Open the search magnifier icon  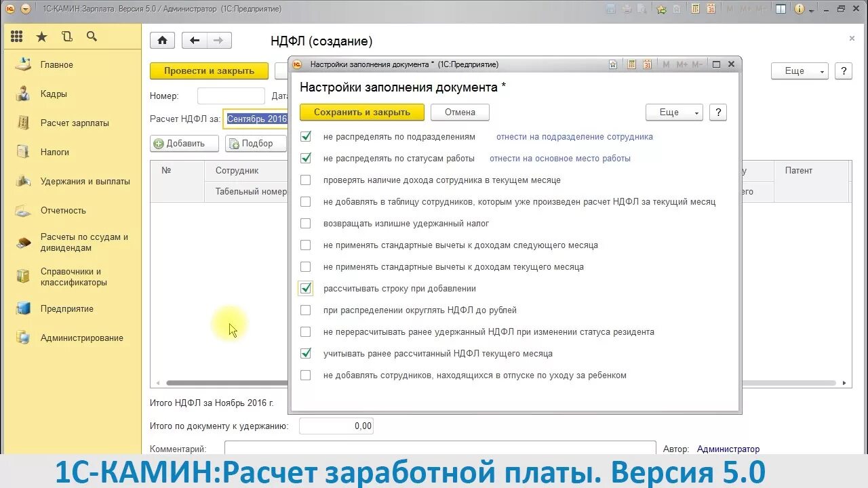coord(92,37)
